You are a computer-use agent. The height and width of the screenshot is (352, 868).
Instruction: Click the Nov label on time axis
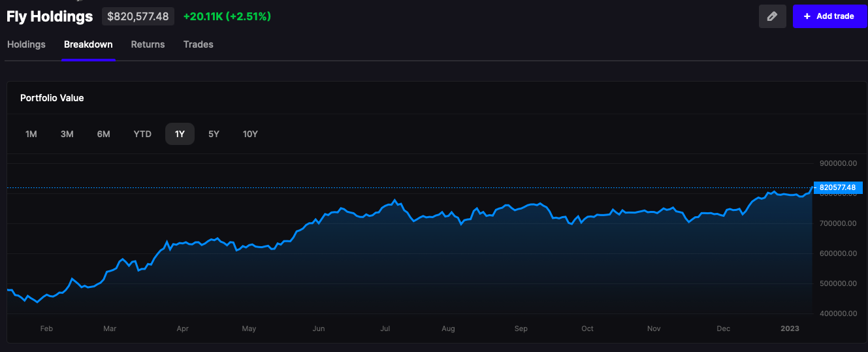(x=654, y=328)
